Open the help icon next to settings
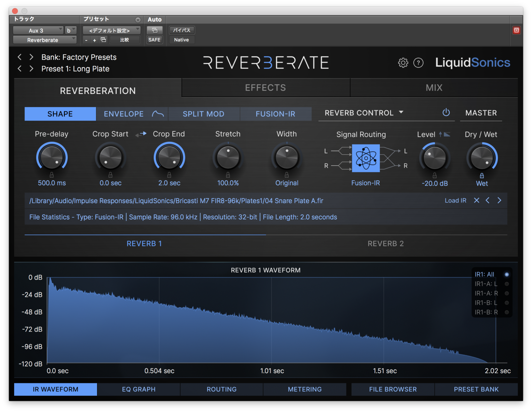532x412 pixels. 418,63
